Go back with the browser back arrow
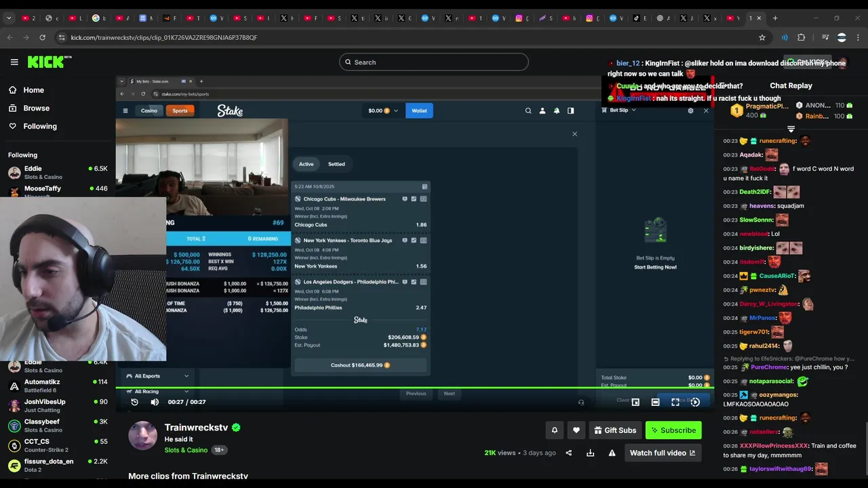Screen dimensions: 868x488 (x=10, y=37)
